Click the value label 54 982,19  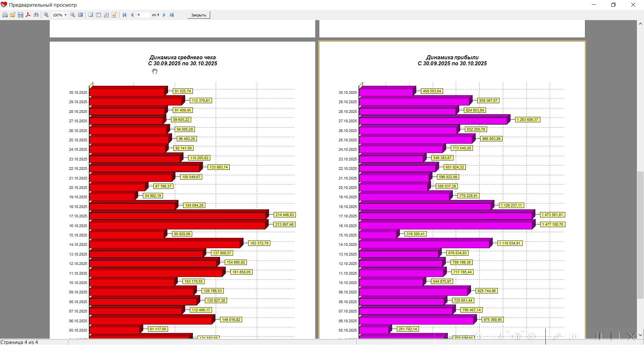[153, 196]
